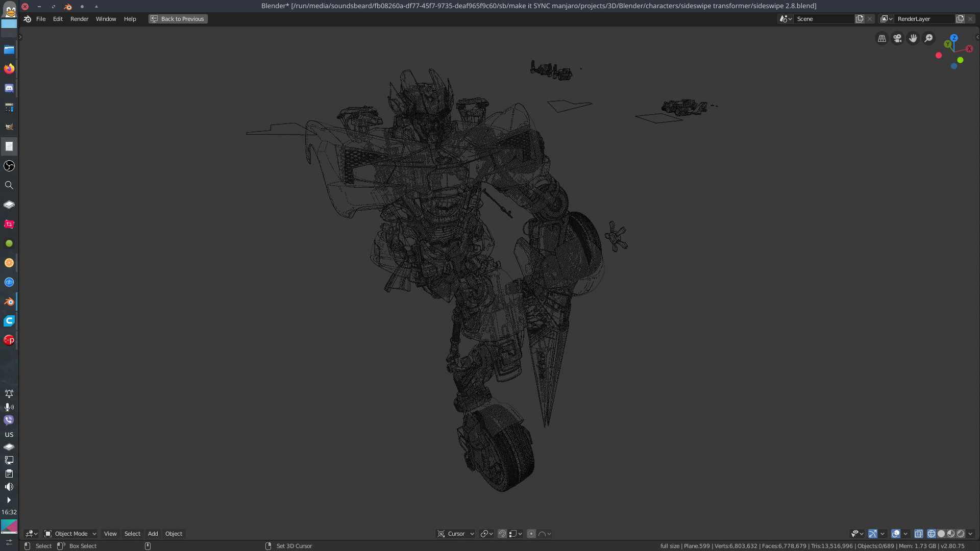This screenshot has width=980, height=551.
Task: Switch to Wireframe shading
Action: (x=932, y=534)
